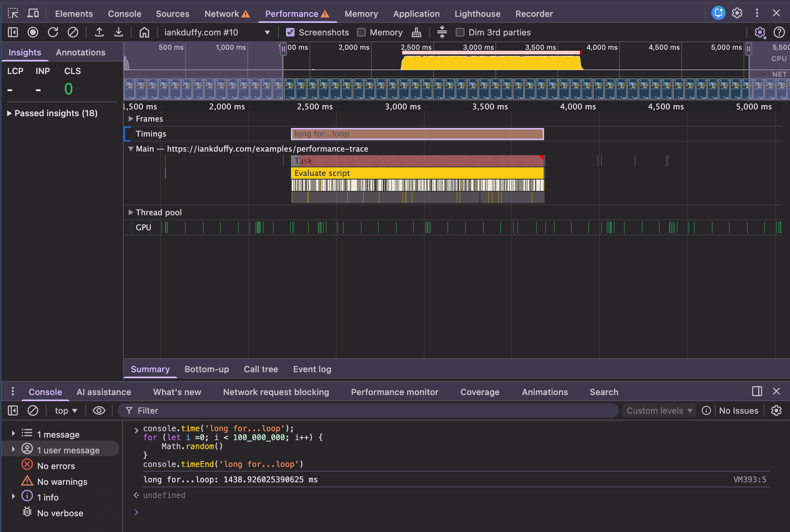Open the Performance panel settings gear
790x532 pixels.
(x=760, y=33)
